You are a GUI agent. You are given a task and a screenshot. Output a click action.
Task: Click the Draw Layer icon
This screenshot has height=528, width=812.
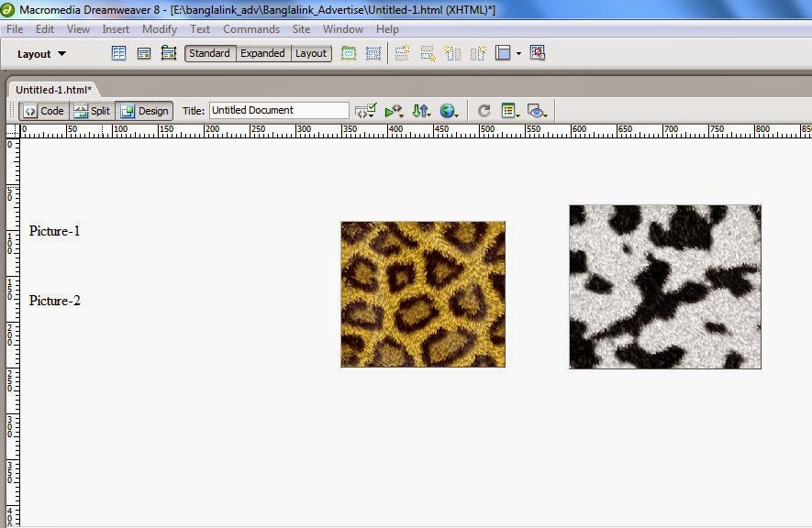click(x=169, y=53)
